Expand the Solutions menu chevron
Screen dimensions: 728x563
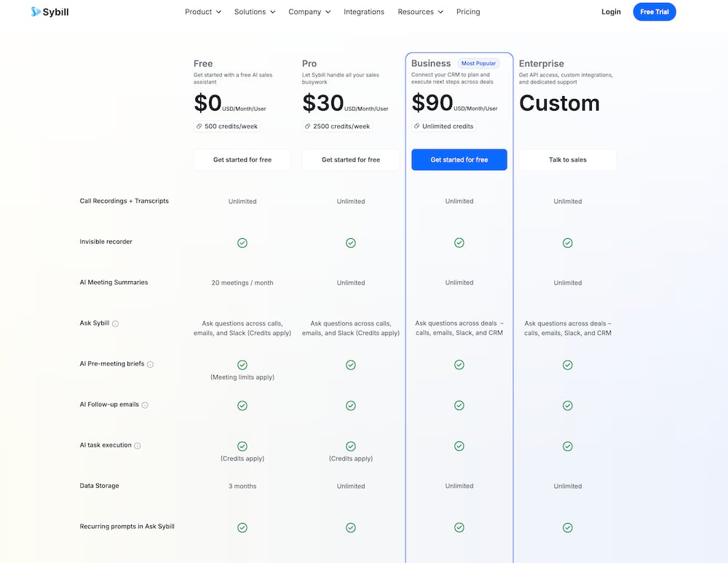[x=272, y=12]
